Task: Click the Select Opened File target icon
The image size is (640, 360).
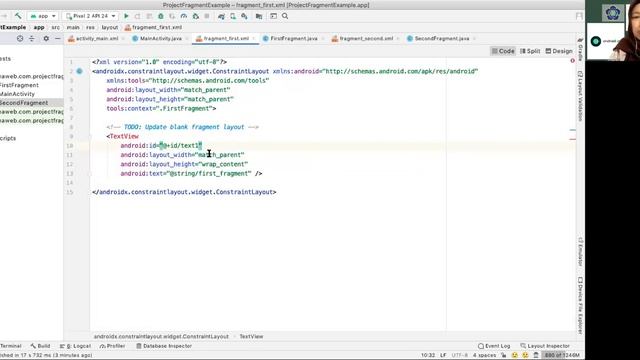Action: [x=20, y=38]
